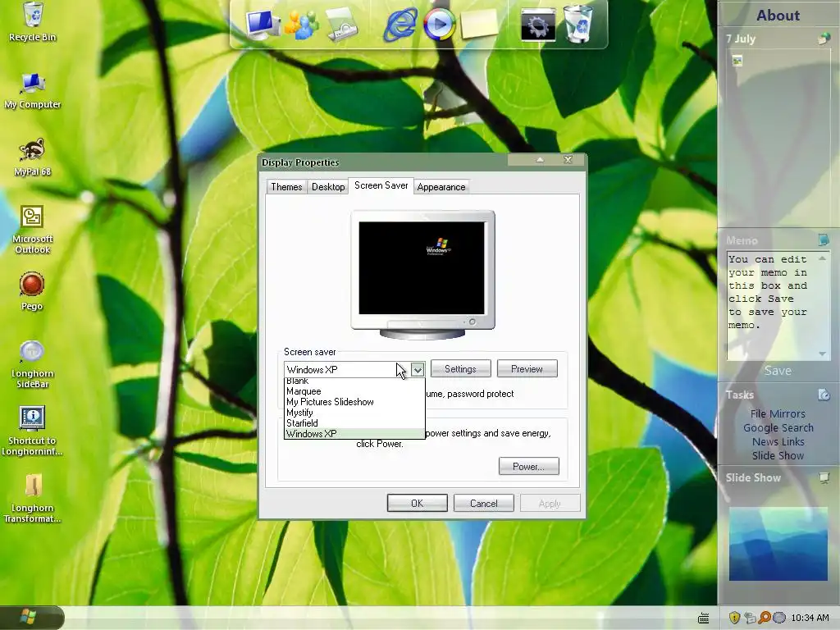The image size is (840, 630).
Task: Click memo scrollbar up arrow
Action: [x=822, y=258]
